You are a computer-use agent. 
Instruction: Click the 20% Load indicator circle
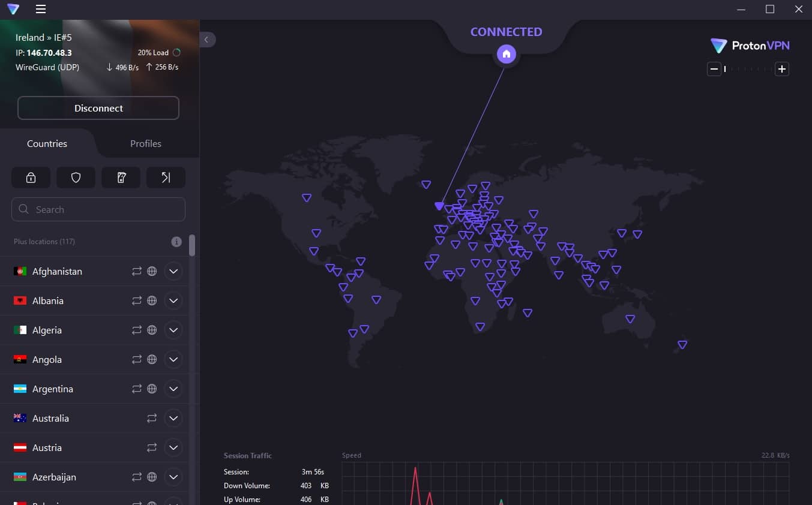tap(176, 53)
